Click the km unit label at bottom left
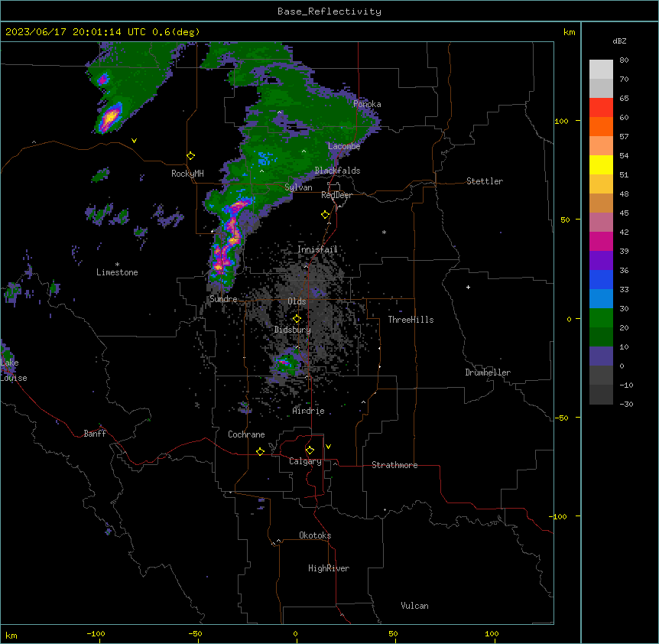 point(11,635)
